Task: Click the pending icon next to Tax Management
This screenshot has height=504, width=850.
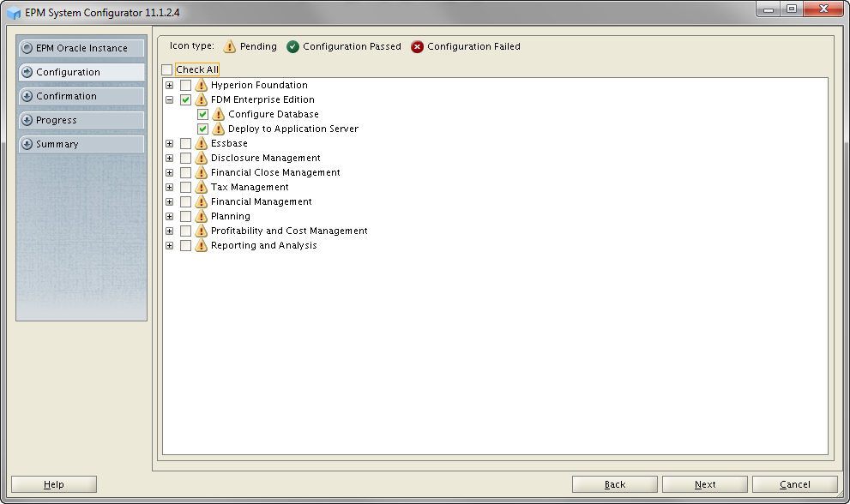Action: (201, 188)
